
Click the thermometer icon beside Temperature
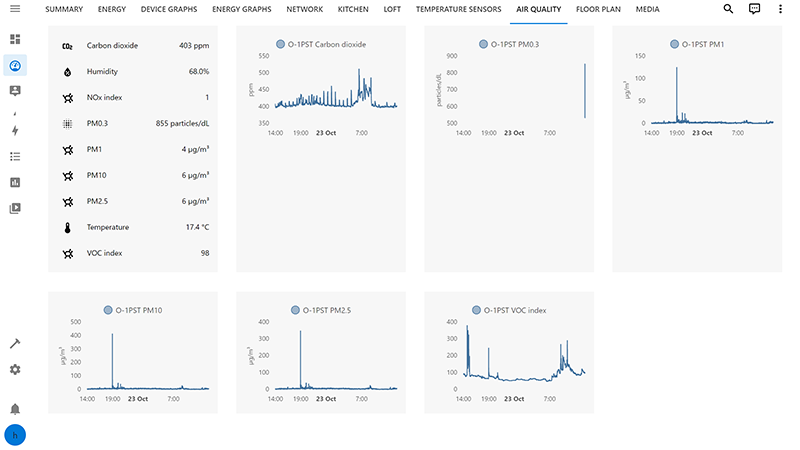tap(67, 228)
